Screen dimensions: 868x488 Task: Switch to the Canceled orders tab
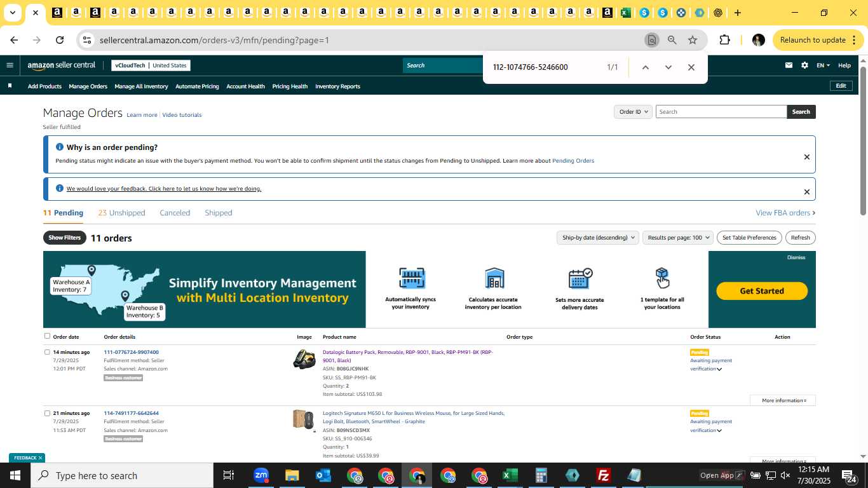pos(175,213)
